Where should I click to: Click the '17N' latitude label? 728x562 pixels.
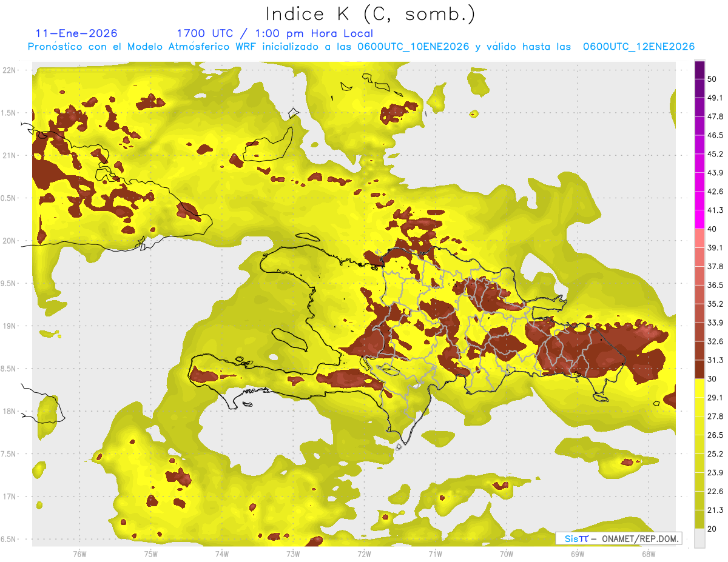click(9, 497)
